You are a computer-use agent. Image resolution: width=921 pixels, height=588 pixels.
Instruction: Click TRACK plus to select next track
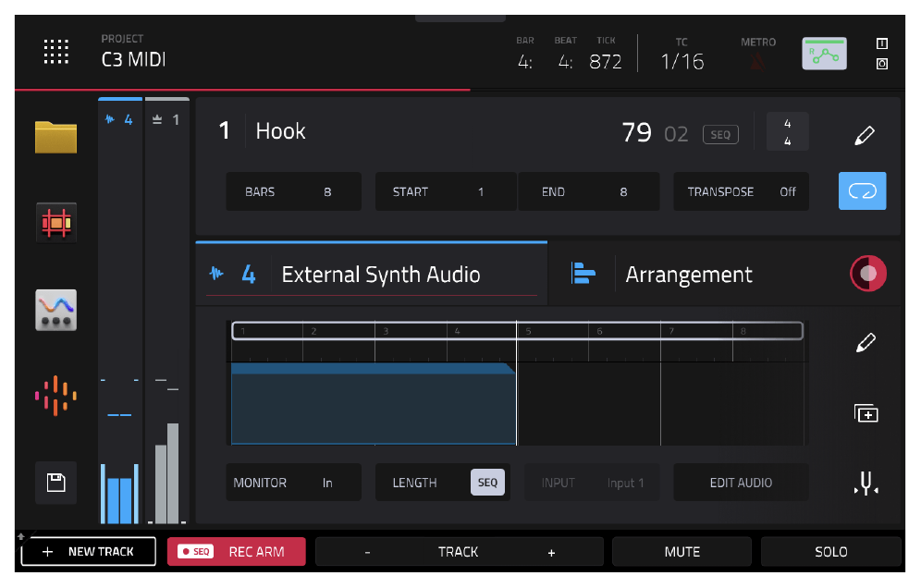pyautogui.click(x=551, y=552)
